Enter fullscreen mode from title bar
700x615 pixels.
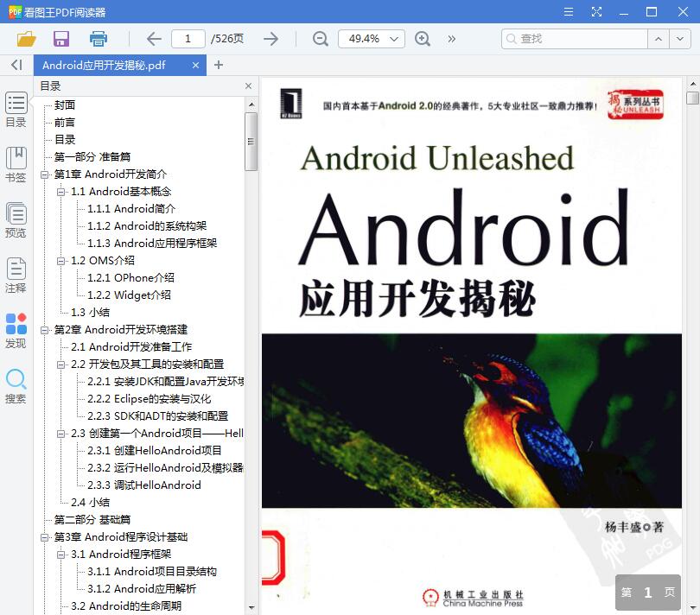(596, 11)
